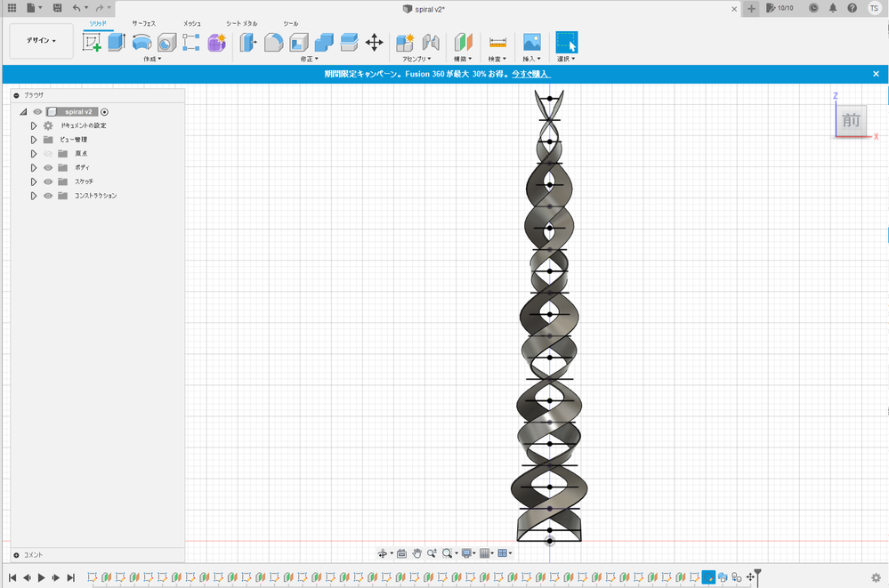Open the data panel grid icon

[x=12, y=8]
